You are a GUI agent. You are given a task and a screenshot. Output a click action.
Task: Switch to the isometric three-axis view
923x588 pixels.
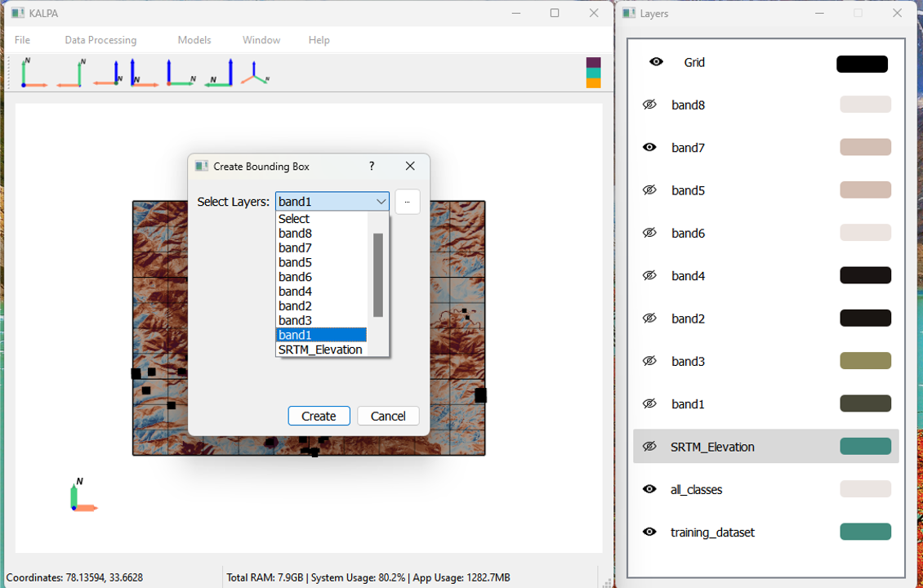coord(256,73)
